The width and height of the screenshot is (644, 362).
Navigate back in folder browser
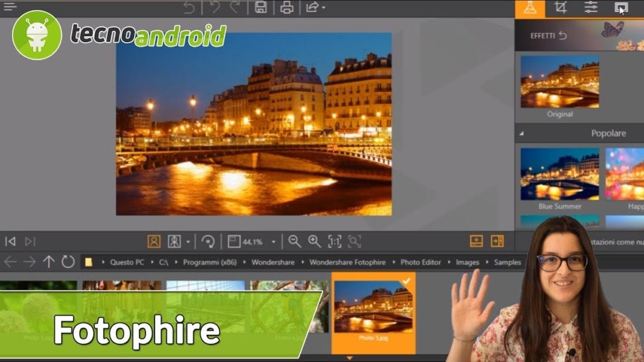10,262
